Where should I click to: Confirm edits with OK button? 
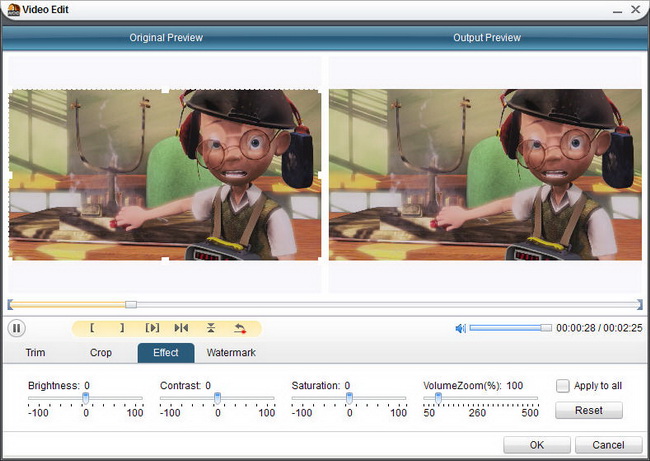tap(537, 445)
